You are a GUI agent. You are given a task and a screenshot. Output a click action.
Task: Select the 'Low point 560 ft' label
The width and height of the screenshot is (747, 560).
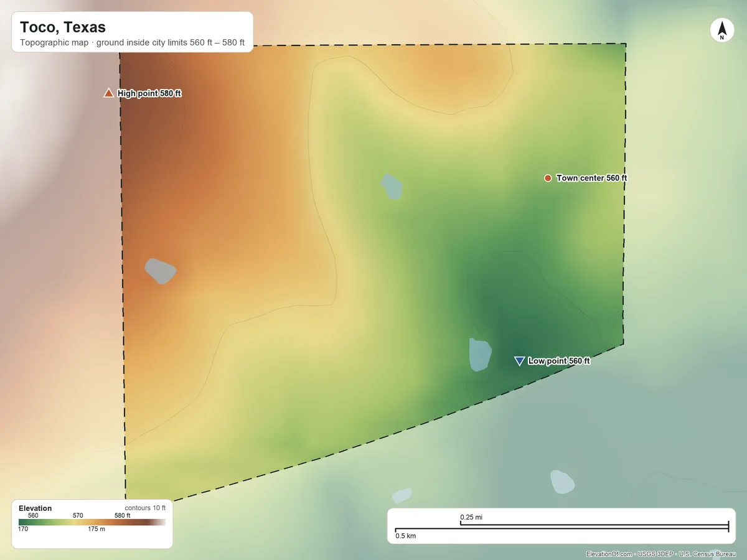pos(559,361)
